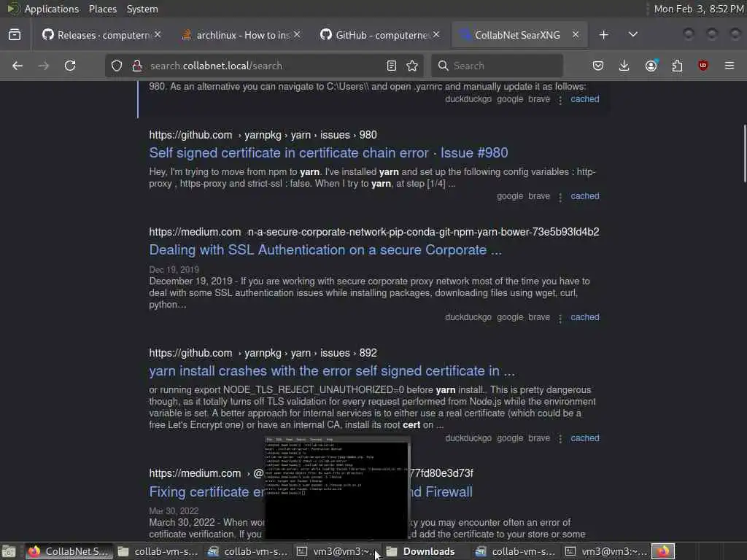Switch to first vm3@vm3 terminal taskbar item

tap(336, 551)
